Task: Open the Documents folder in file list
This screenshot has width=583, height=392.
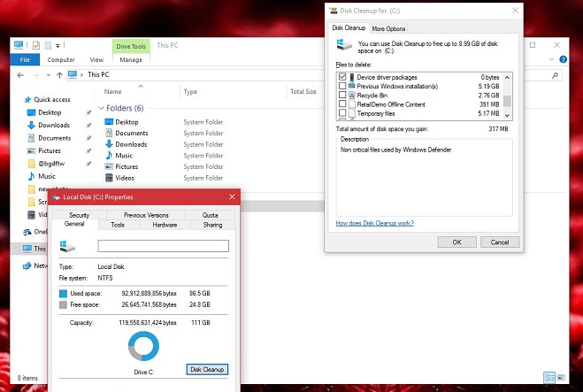Action: [132, 133]
